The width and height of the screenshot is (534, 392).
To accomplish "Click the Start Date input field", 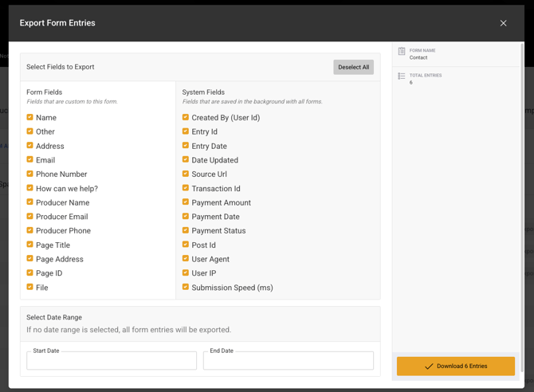I will (112, 361).
